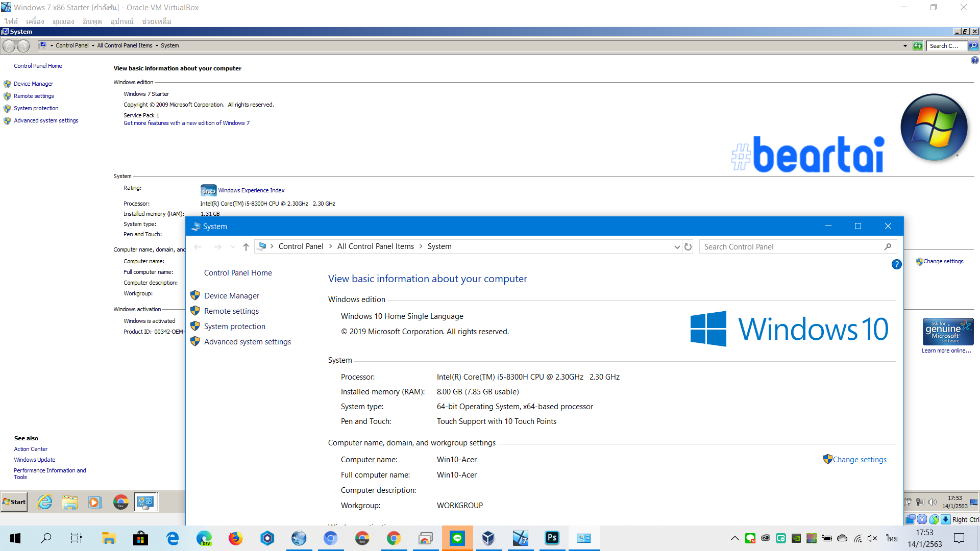This screenshot has height=551, width=980.
Task: Open LINE on host taskbar
Action: pyautogui.click(x=457, y=538)
